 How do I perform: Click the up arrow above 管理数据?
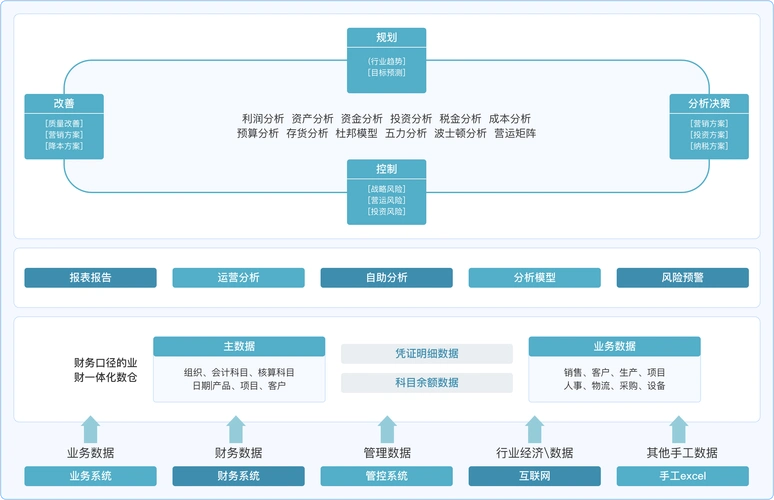click(x=387, y=430)
